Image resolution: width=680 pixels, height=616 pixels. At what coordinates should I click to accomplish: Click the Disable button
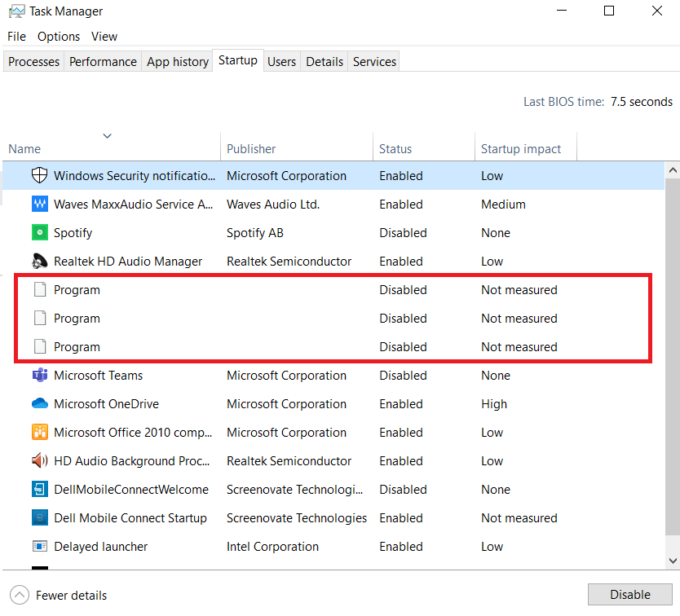629,594
